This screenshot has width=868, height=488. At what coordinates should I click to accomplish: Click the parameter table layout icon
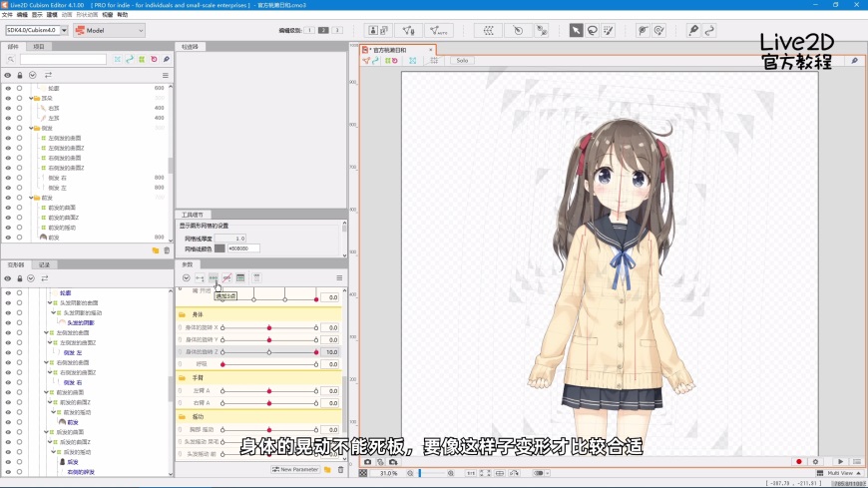240,278
